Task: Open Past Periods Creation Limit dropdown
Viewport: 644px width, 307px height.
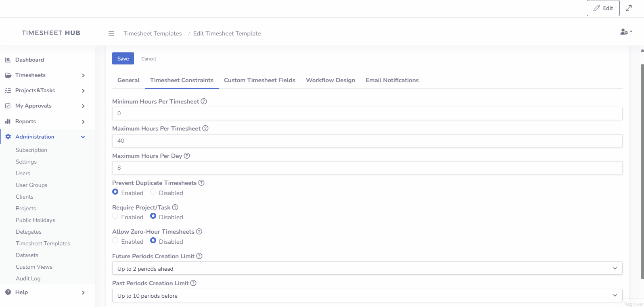Action: [367, 296]
